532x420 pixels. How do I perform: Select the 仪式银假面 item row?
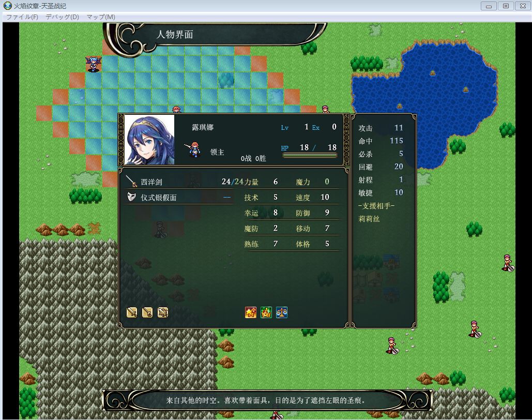[x=180, y=197]
